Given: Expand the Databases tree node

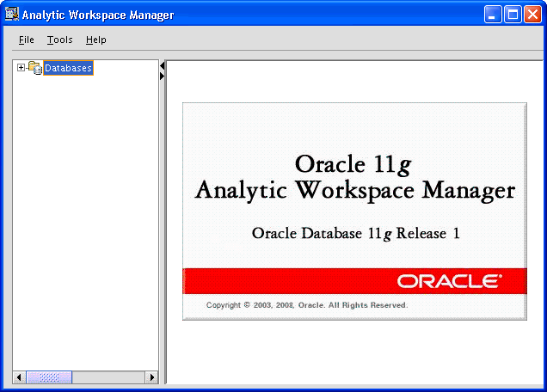Looking at the screenshot, I should coord(21,68).
